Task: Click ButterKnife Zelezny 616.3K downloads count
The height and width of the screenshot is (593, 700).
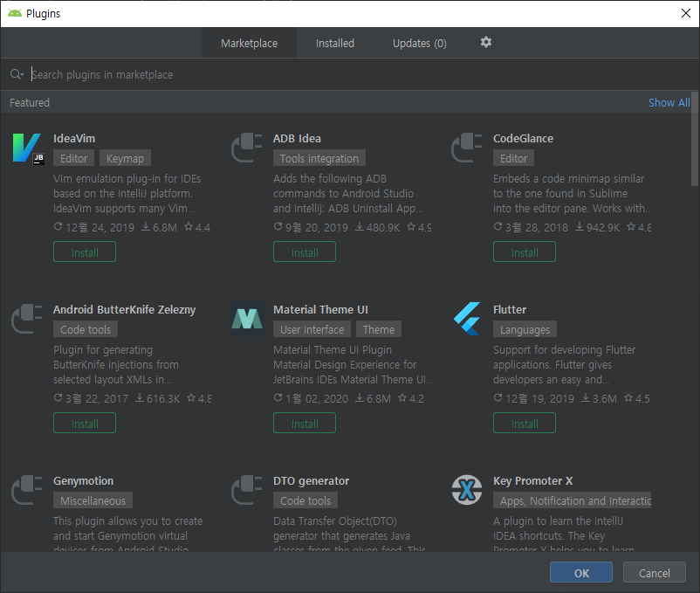Action: [158, 398]
